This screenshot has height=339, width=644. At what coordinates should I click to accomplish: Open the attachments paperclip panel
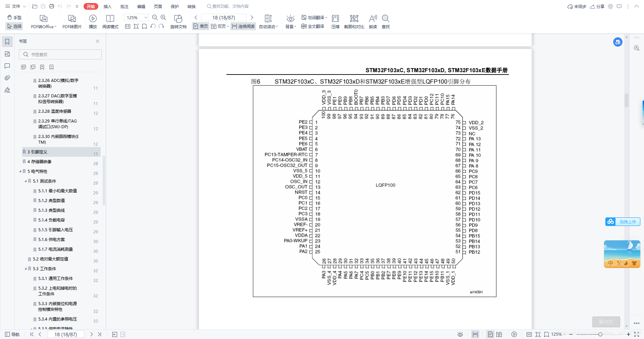[7, 78]
